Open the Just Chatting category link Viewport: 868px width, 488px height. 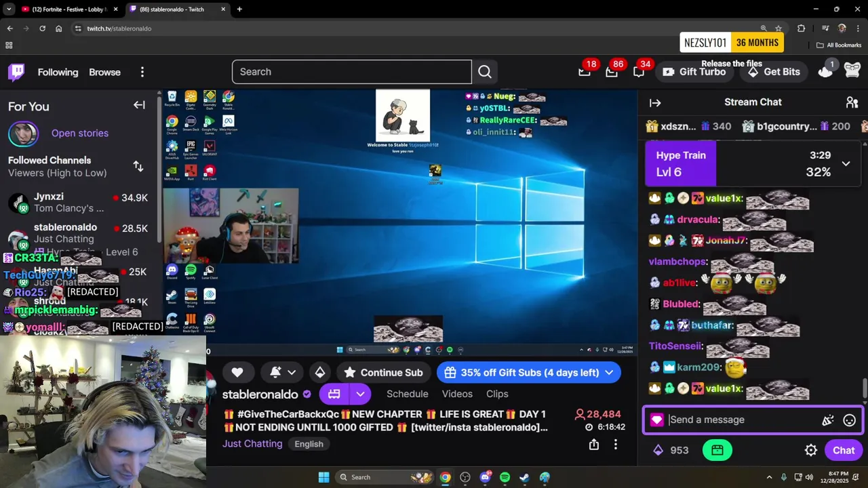[x=252, y=444]
